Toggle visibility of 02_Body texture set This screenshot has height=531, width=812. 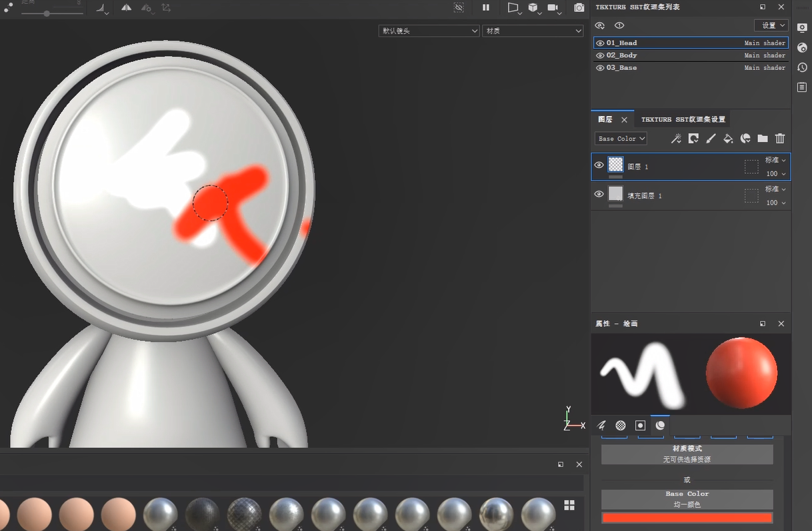(600, 55)
